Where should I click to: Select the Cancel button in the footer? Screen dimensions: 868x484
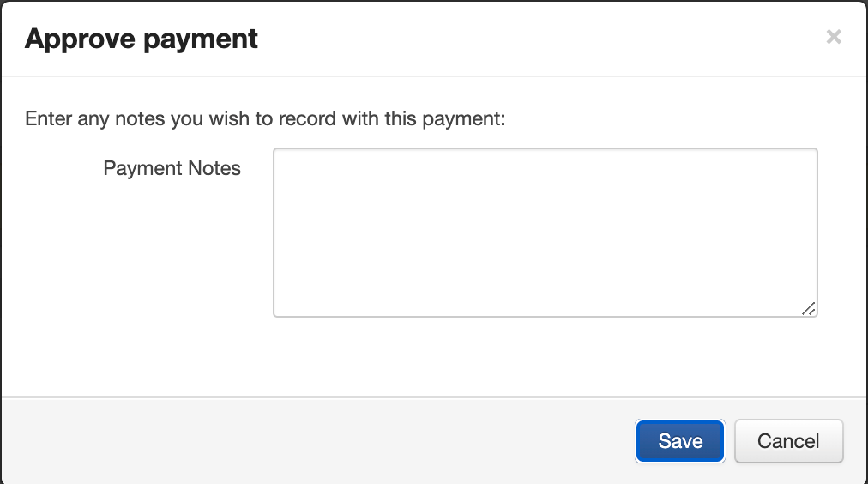(788, 441)
